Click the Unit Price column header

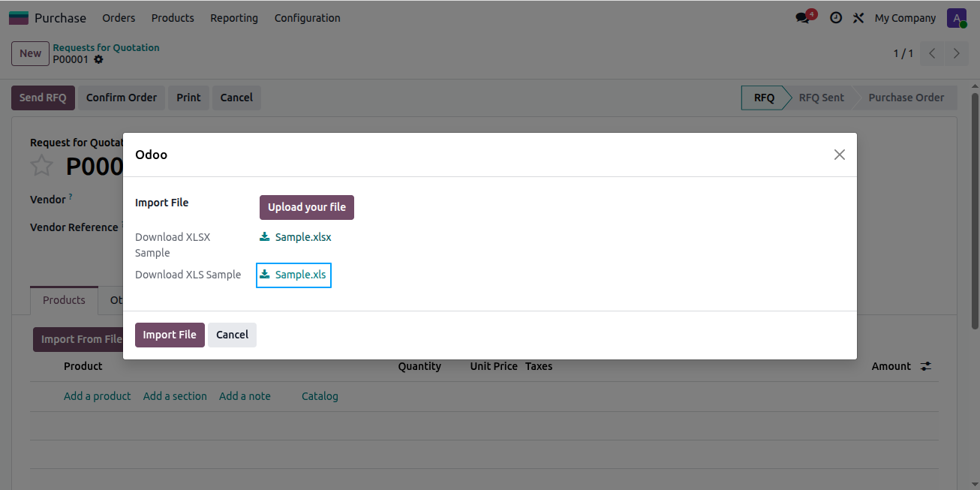click(x=494, y=366)
